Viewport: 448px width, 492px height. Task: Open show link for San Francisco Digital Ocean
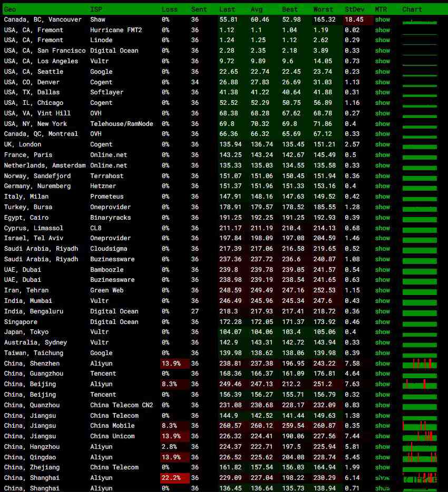(x=383, y=51)
